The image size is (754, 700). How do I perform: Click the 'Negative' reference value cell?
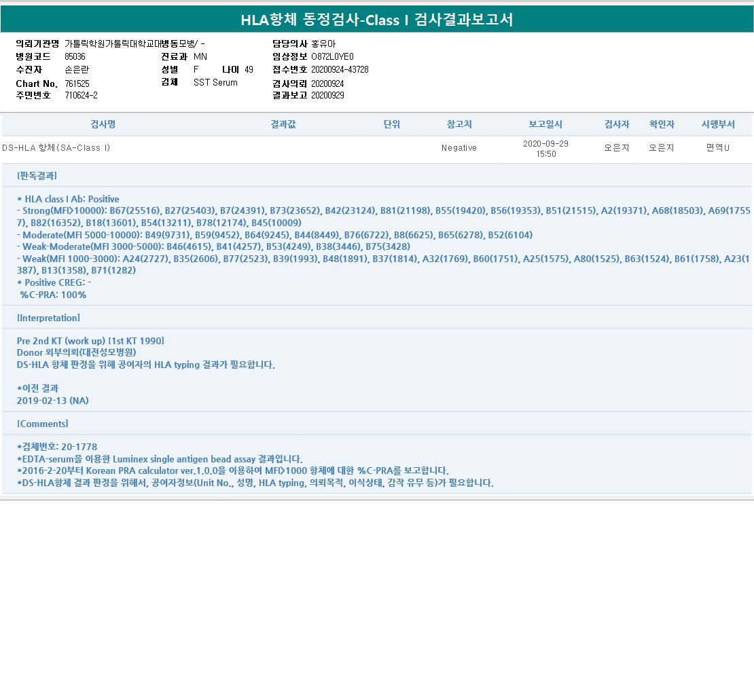(459, 147)
